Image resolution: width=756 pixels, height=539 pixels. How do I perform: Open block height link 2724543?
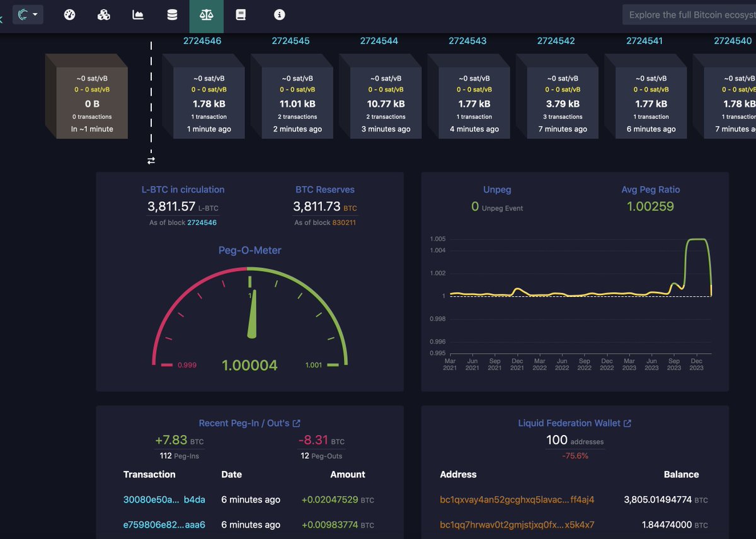click(x=467, y=41)
